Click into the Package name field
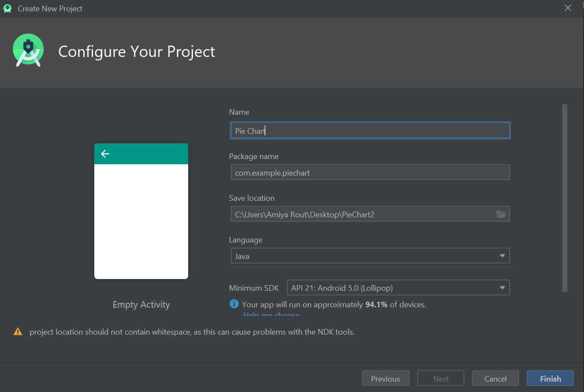Viewport: 584px width, 392px height. tap(370, 173)
